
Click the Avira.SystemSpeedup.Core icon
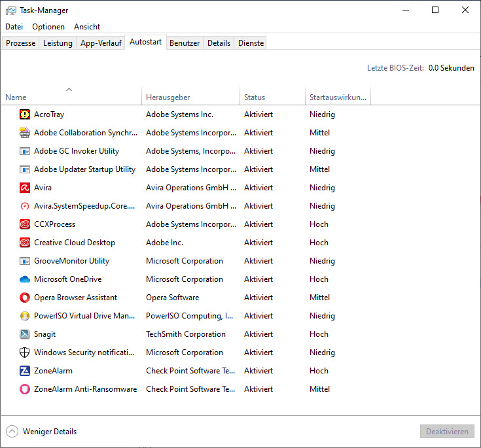pyautogui.click(x=25, y=206)
